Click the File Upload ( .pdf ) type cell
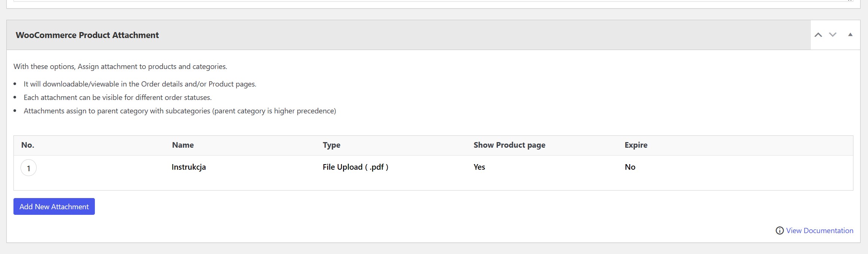 tap(355, 167)
